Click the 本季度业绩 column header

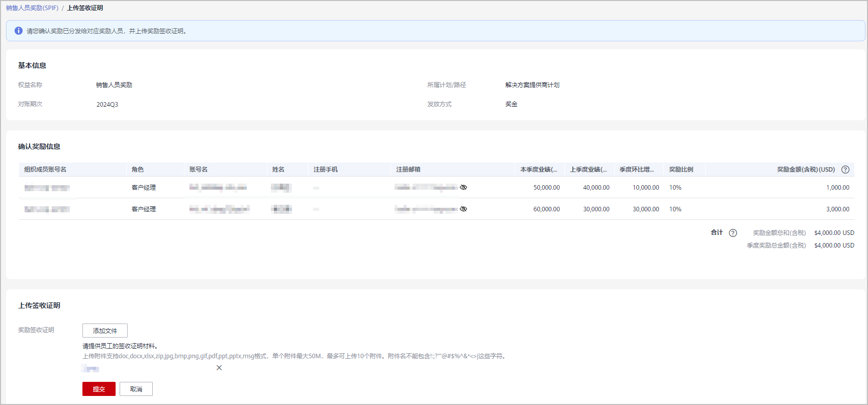pos(538,170)
